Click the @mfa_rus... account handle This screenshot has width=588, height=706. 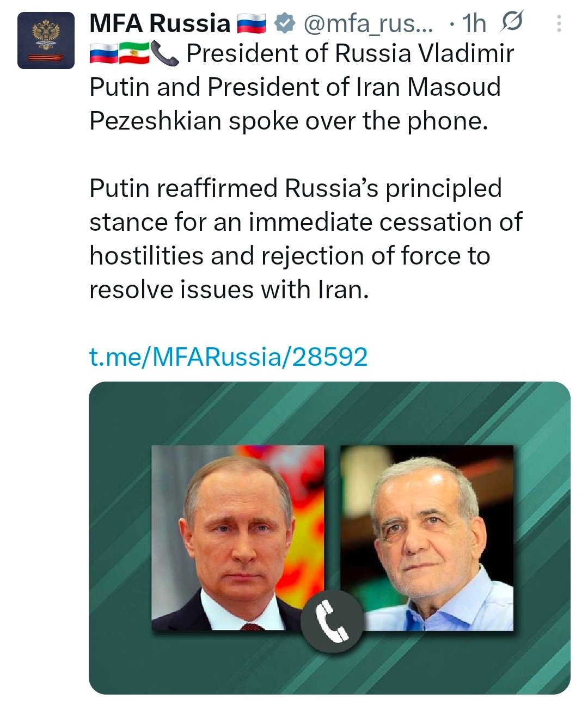point(368,23)
